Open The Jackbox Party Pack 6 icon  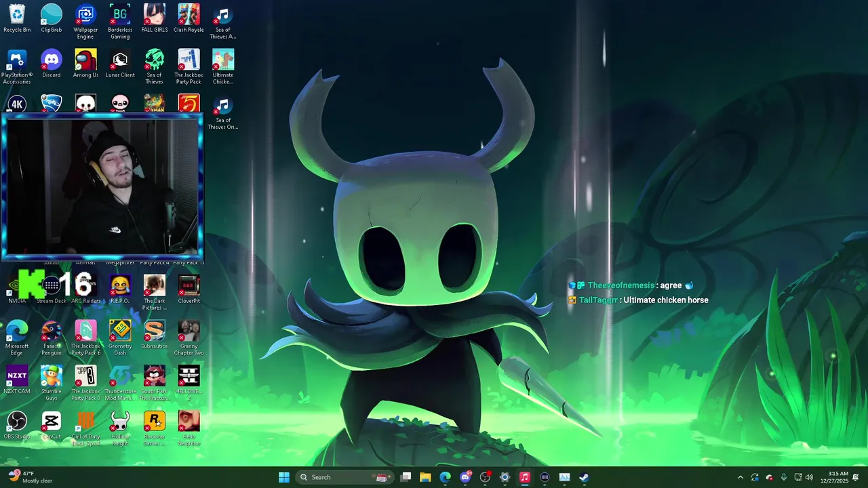coord(85,338)
